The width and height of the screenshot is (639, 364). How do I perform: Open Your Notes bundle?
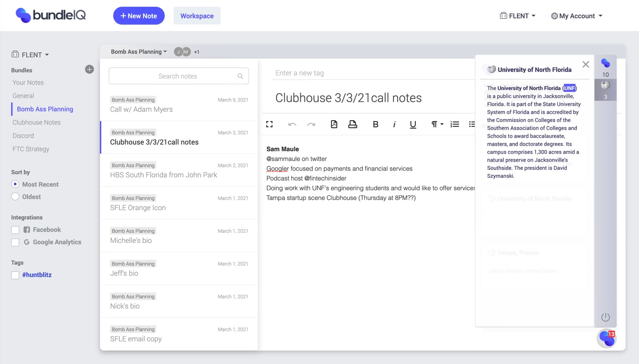coord(28,82)
